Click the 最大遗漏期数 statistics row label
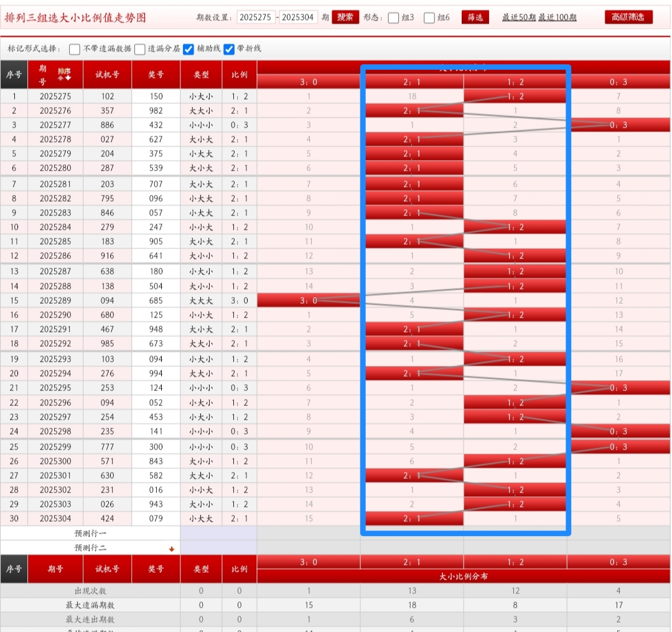672x632 pixels. pos(90,605)
